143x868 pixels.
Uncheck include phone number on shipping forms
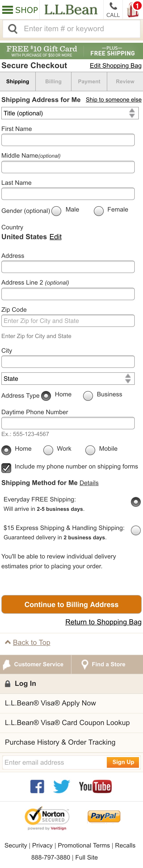tap(6, 468)
